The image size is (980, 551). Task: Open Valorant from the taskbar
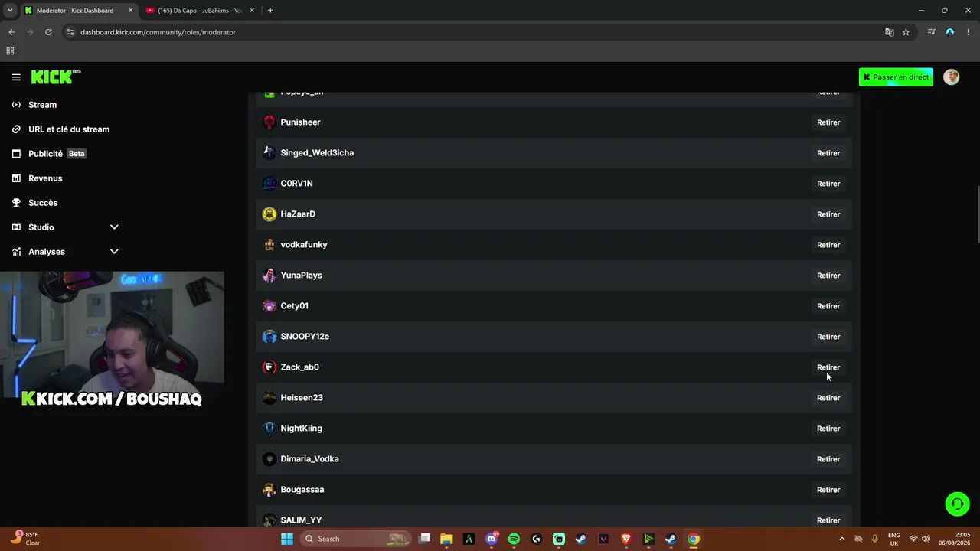point(603,539)
